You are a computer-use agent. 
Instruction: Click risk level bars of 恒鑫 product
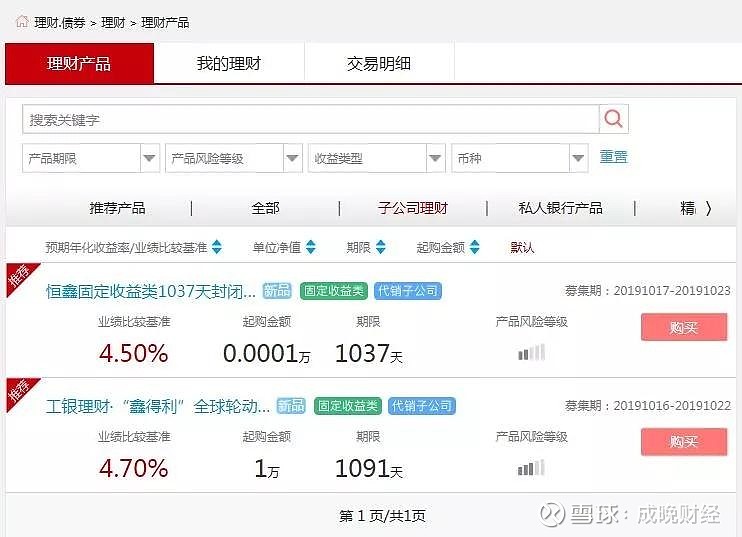pos(531,352)
